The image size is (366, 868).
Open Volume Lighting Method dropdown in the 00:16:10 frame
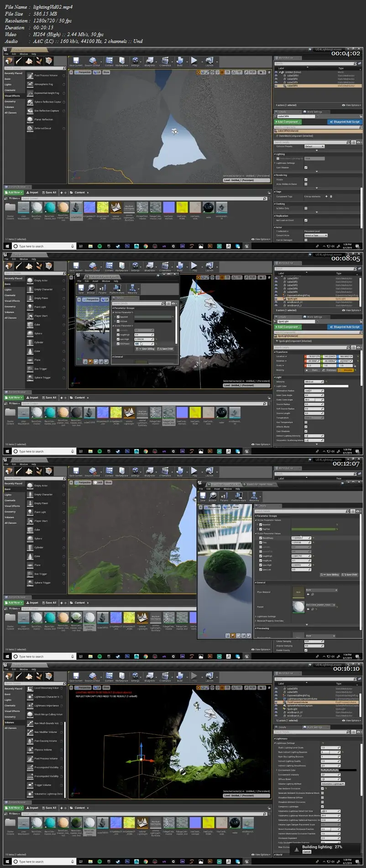click(x=333, y=784)
